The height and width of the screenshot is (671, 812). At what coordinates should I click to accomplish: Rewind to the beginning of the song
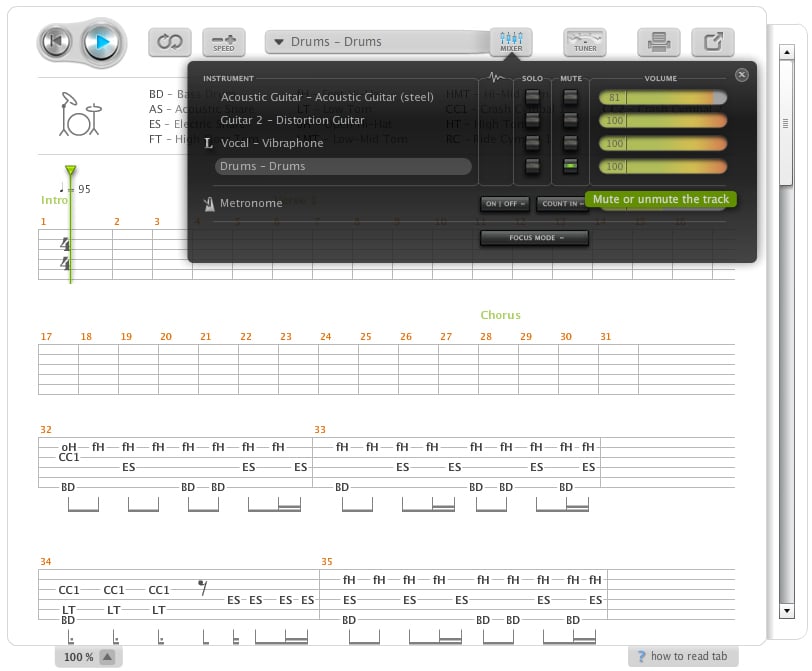click(x=57, y=42)
